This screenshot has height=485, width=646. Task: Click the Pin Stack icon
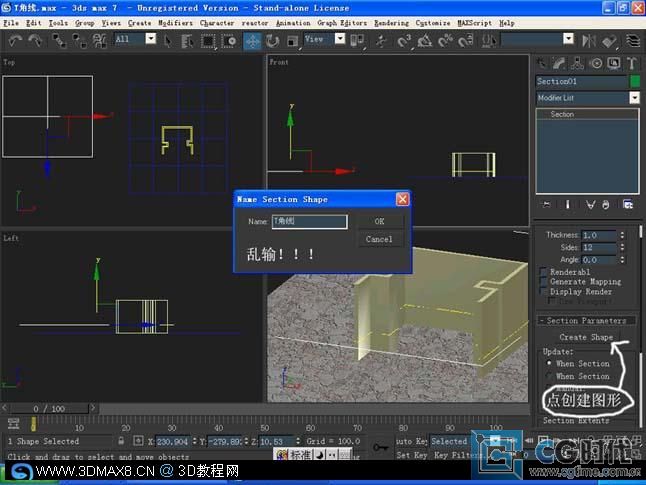tap(547, 204)
